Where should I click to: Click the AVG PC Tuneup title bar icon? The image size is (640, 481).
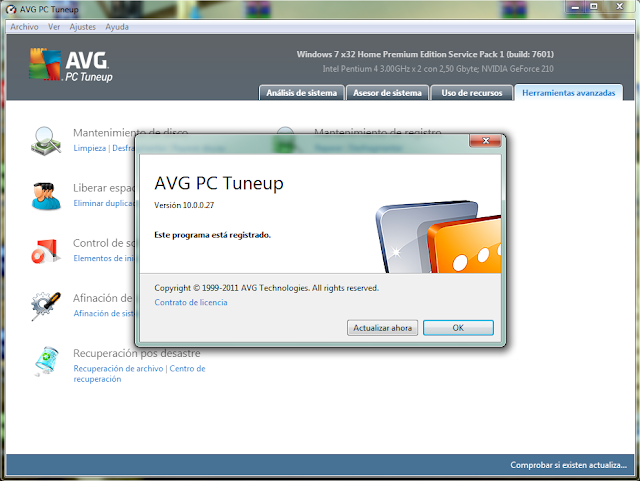click(x=11, y=9)
